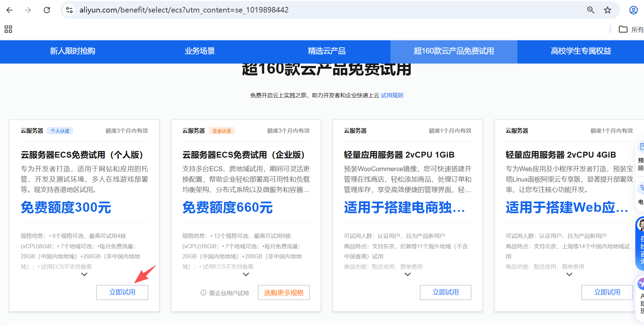Open the AI助理 assistant icon
The image size is (644, 326).
pyautogui.click(x=641, y=284)
